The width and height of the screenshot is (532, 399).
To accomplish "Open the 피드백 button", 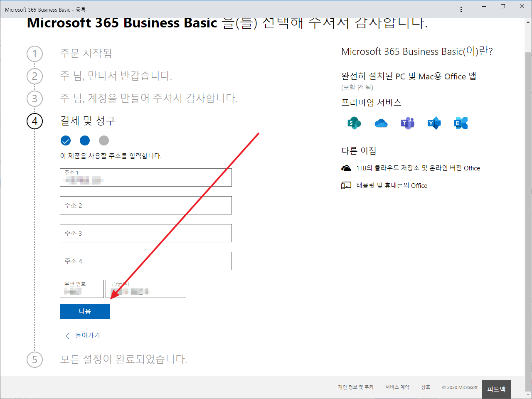I will [x=496, y=389].
